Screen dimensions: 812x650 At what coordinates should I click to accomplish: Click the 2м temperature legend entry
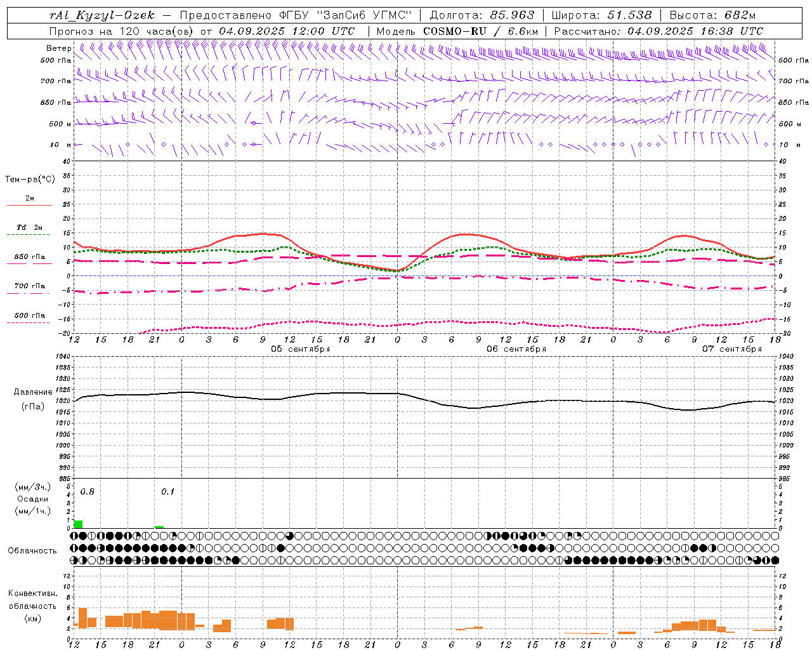30,199
